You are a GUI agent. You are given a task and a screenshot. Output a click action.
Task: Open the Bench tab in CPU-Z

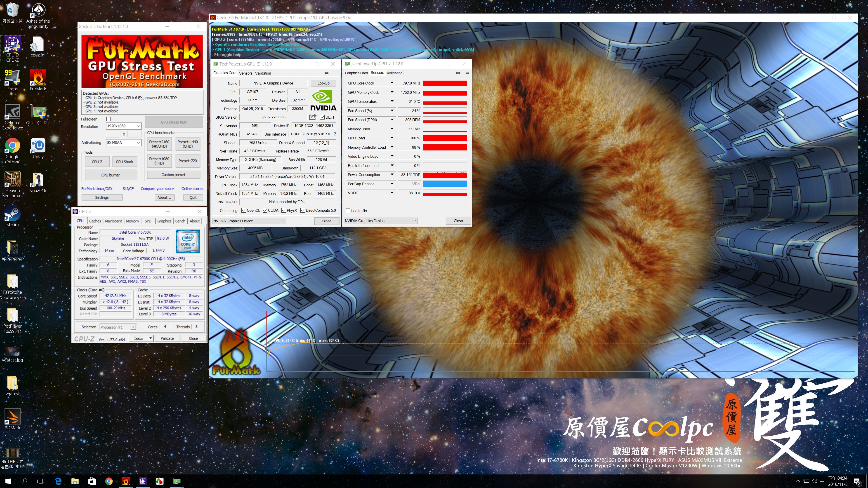[180, 221]
